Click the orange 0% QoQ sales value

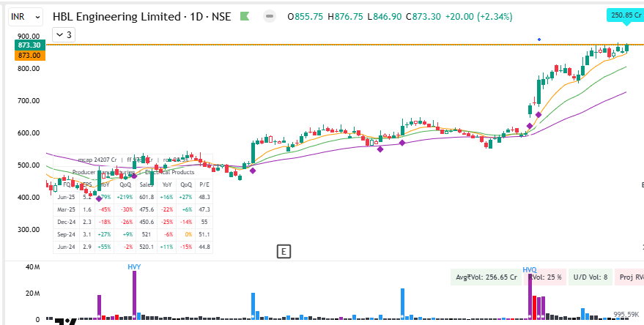pyautogui.click(x=188, y=235)
